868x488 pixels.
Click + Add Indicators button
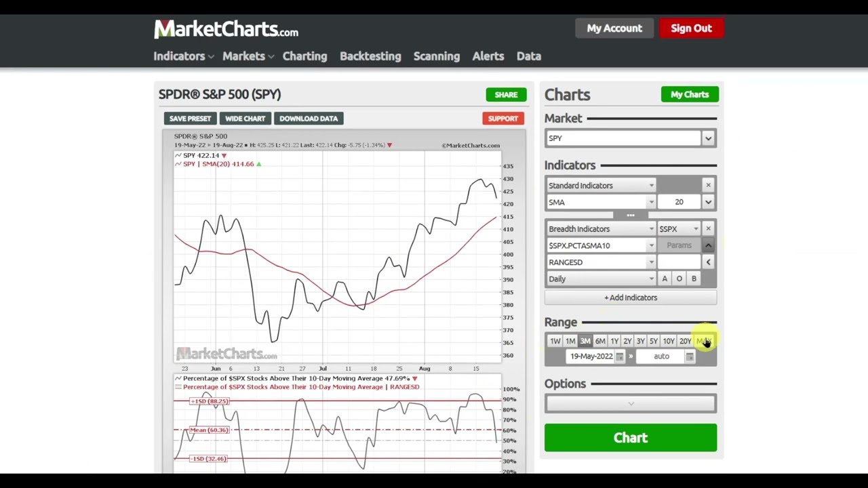click(631, 298)
